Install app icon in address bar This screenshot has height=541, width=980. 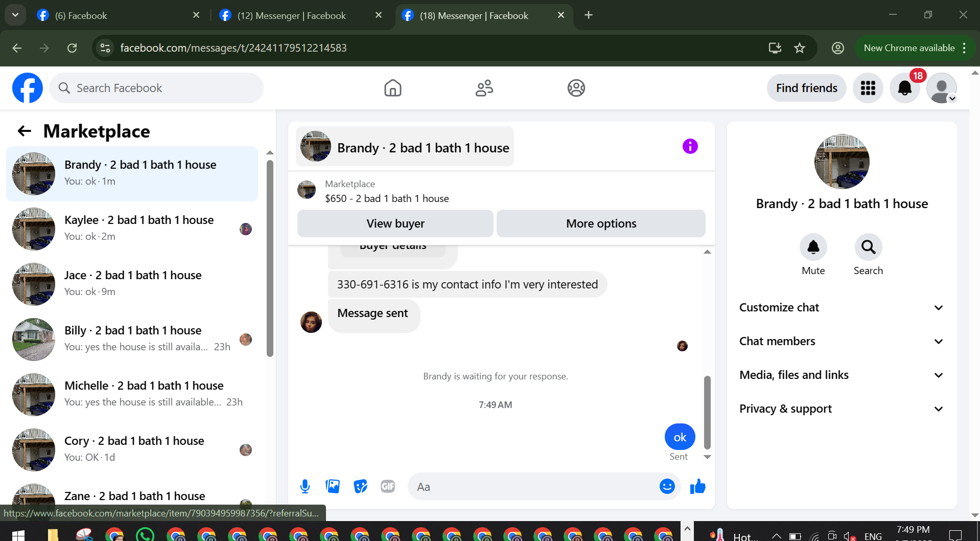775,48
